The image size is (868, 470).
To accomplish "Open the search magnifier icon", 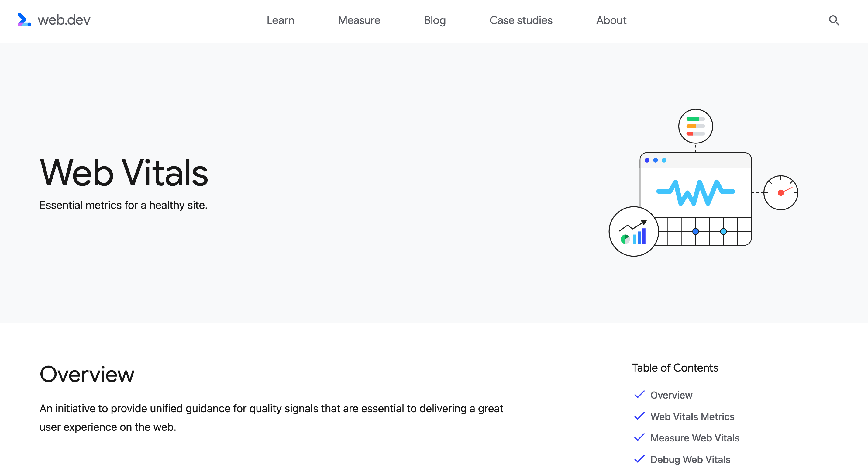I will click(834, 21).
